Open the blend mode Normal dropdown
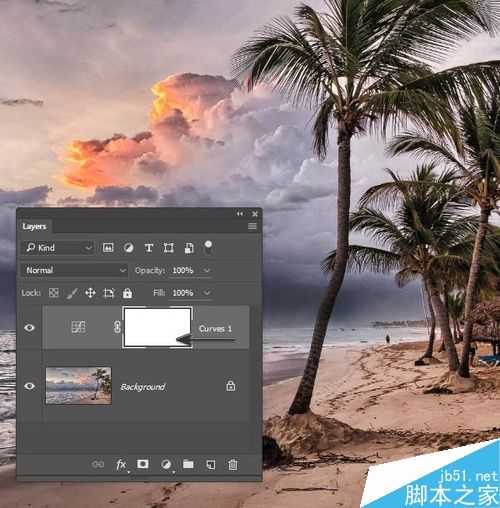Image resolution: width=500 pixels, height=508 pixels. (75, 270)
